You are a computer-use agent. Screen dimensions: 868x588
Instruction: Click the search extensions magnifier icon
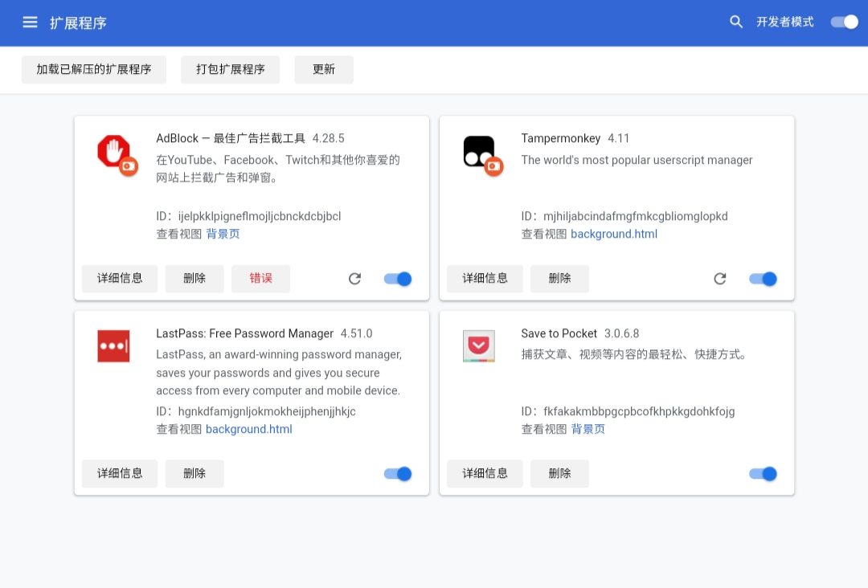point(735,22)
